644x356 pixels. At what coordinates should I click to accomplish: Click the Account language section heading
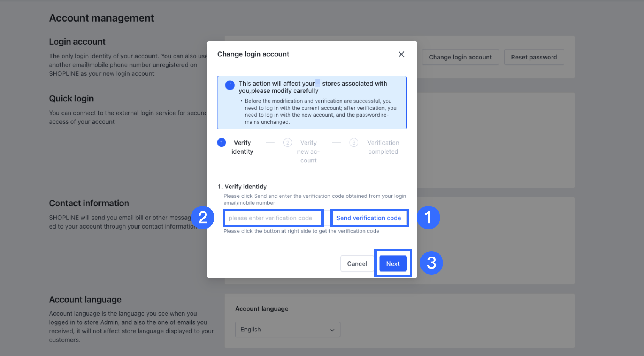pyautogui.click(x=85, y=300)
